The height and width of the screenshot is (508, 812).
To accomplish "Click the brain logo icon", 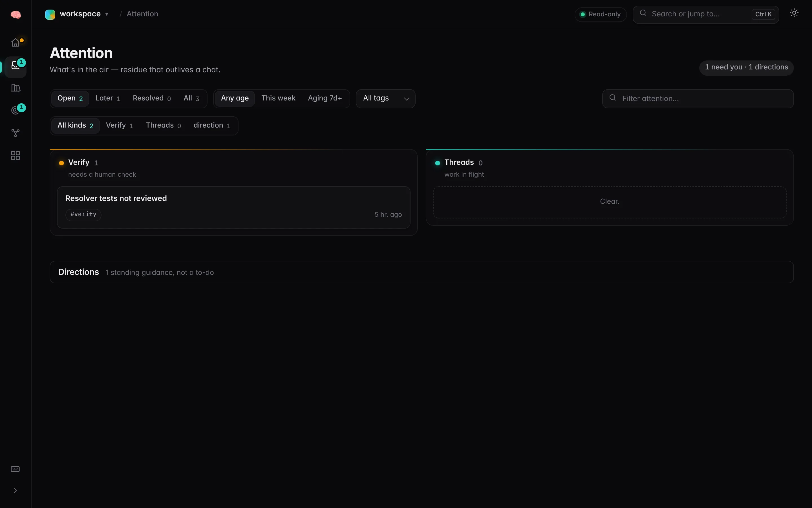I will click(16, 14).
